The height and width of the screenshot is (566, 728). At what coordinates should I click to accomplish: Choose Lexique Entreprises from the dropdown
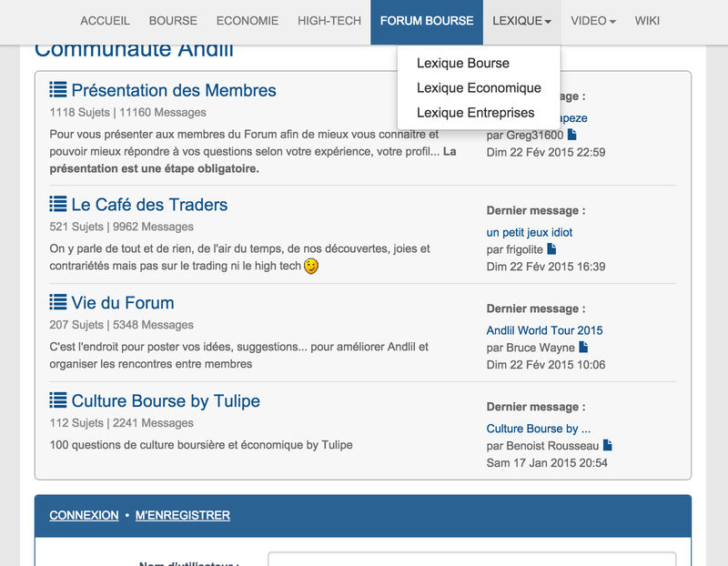click(475, 113)
